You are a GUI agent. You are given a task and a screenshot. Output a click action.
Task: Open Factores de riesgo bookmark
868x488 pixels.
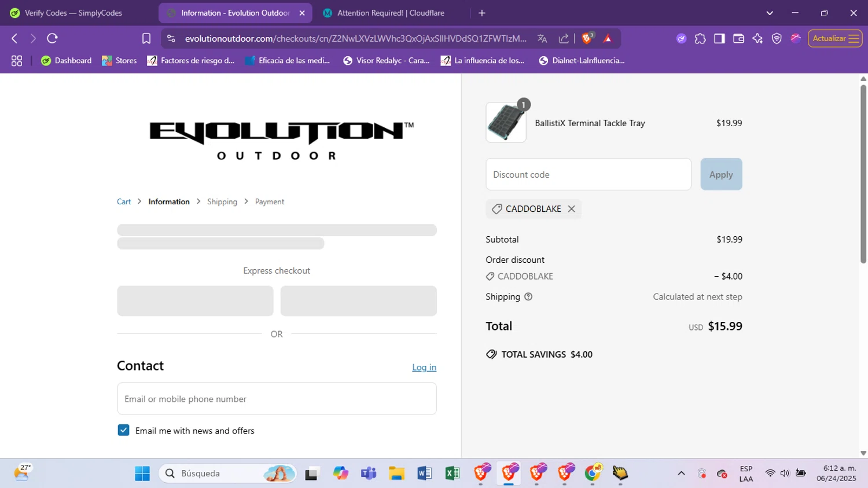[191, 61]
